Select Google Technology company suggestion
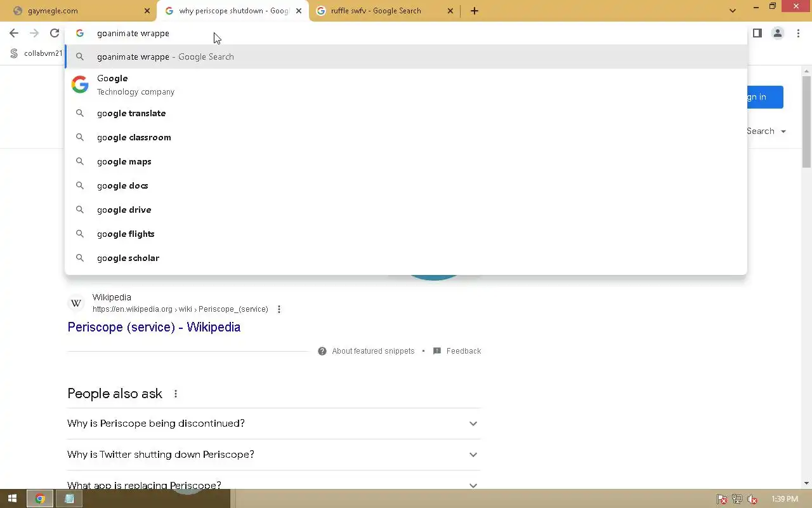812x508 pixels. click(406, 84)
